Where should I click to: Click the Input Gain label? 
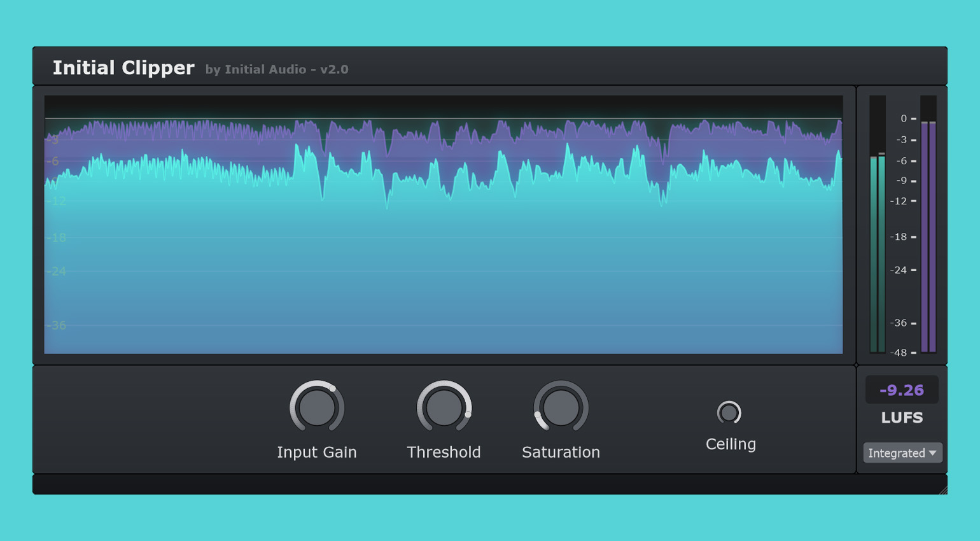[x=316, y=452]
